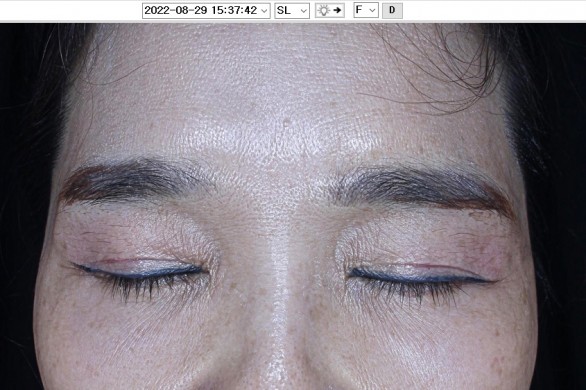586x390 pixels.
Task: Expand the SL mode dropdown
Action: click(x=292, y=10)
